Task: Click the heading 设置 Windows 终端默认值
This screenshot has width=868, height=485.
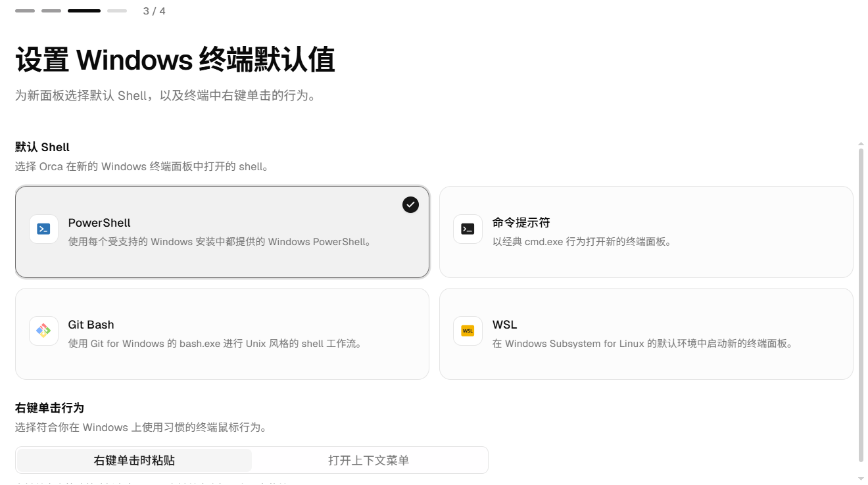Action: (176, 60)
